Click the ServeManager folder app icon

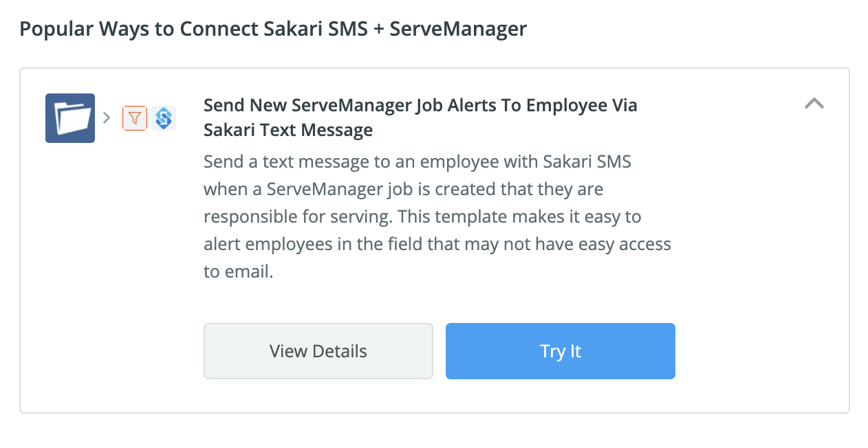pyautogui.click(x=69, y=117)
